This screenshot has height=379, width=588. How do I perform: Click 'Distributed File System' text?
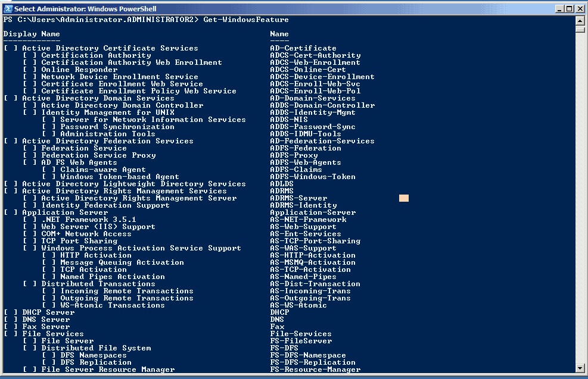pyautogui.click(x=96, y=348)
